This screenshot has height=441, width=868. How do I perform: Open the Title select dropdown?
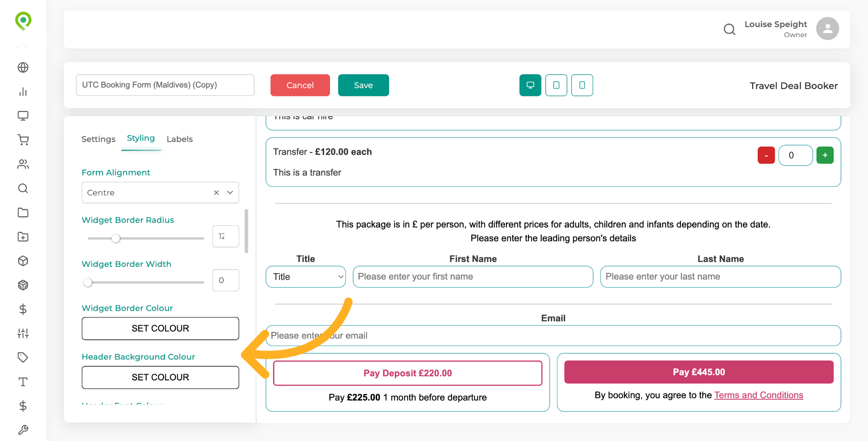[x=306, y=277]
